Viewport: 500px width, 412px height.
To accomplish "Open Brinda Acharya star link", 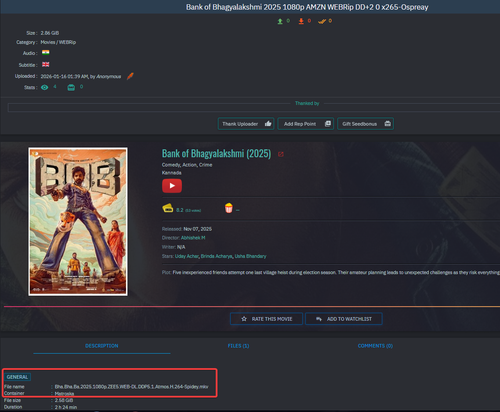I will 216,256.
